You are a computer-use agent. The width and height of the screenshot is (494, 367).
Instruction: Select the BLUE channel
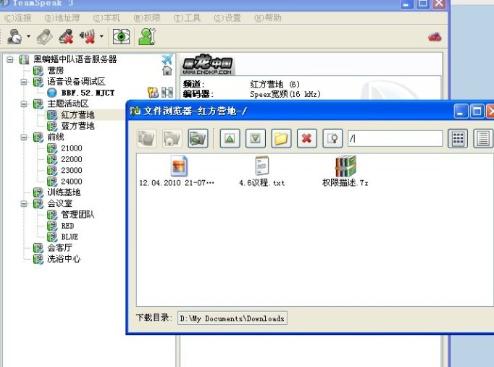[70, 237]
